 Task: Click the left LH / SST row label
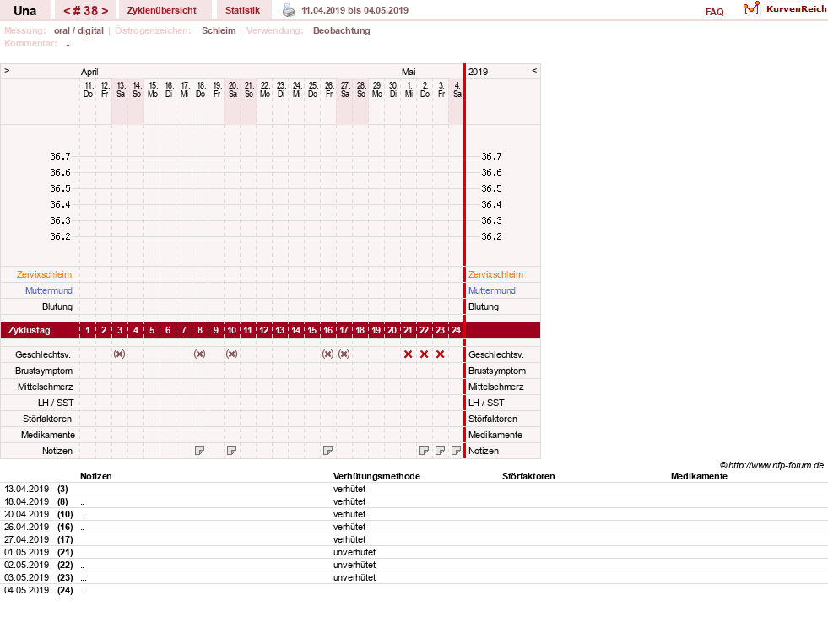click(56, 403)
